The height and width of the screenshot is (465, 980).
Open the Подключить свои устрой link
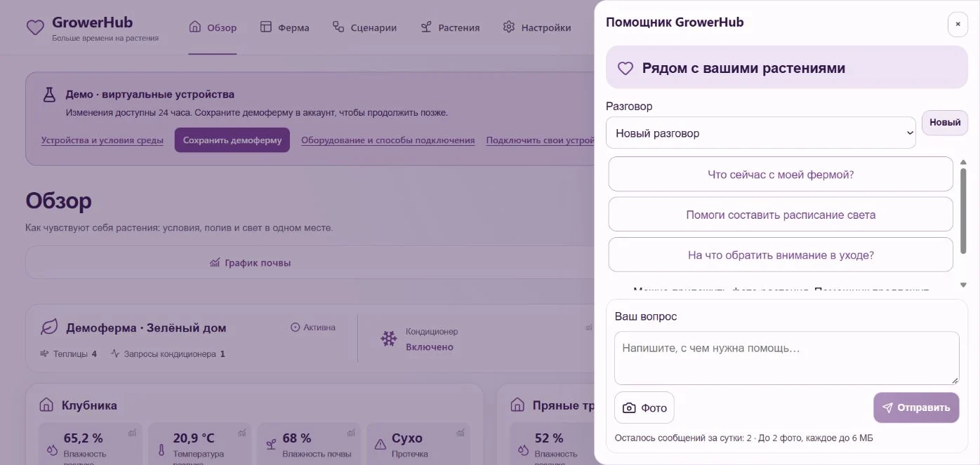click(x=540, y=140)
